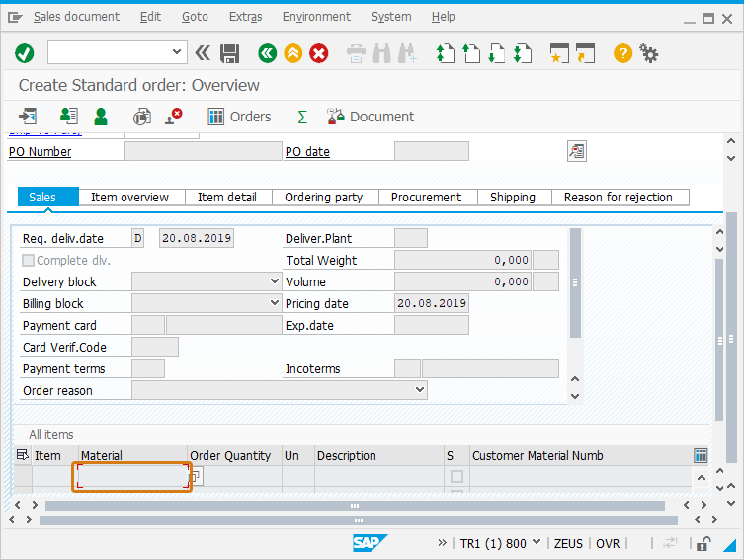Expand the Order reason dropdown
The image size is (744, 560).
coord(420,389)
